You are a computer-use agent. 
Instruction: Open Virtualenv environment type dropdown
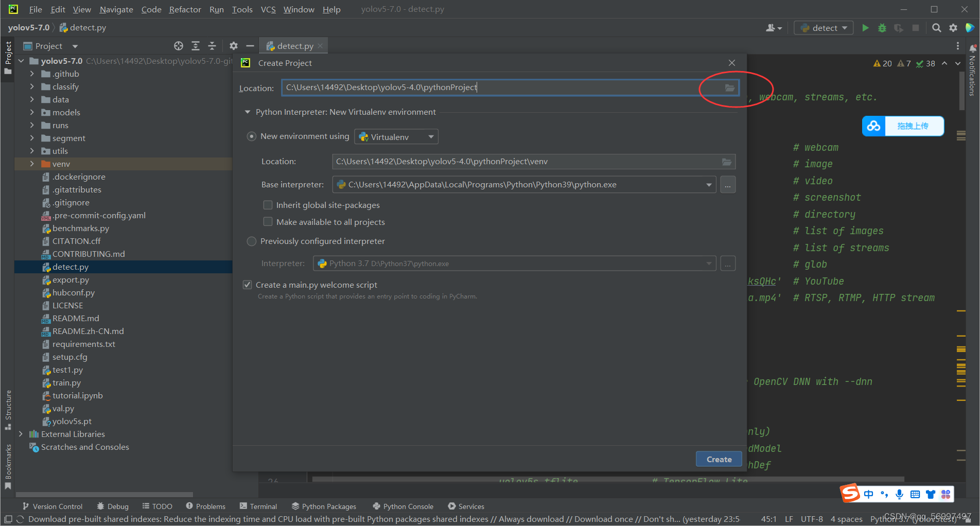pos(396,137)
